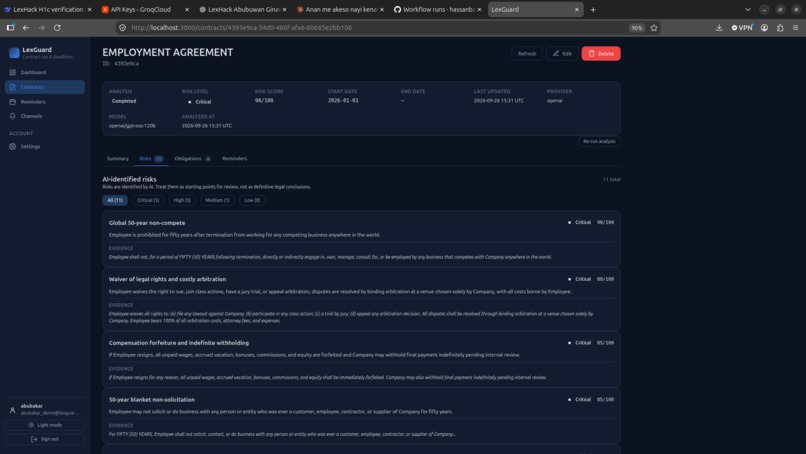Switch to the Obligations tab
806x454 pixels.
(x=193, y=159)
